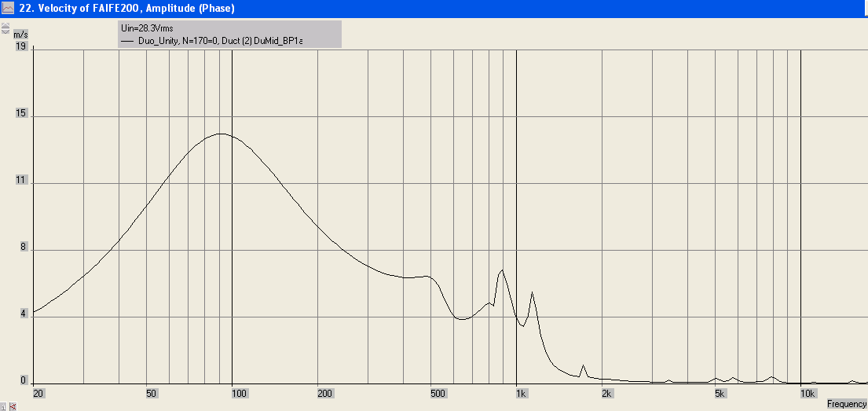Click the '11' y-axis value

click(x=21, y=181)
